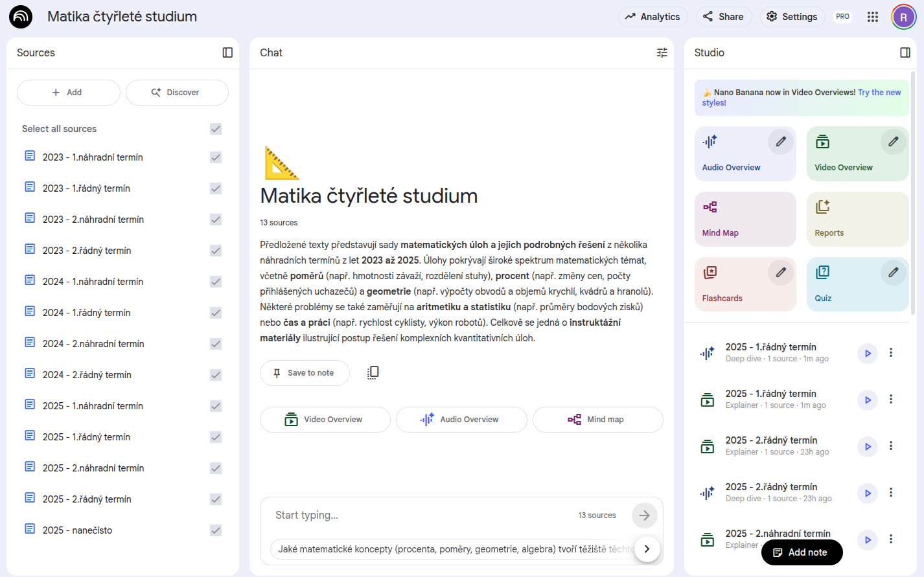The width and height of the screenshot is (924, 577).
Task: Open the Mind Map studio tile
Action: (x=745, y=219)
